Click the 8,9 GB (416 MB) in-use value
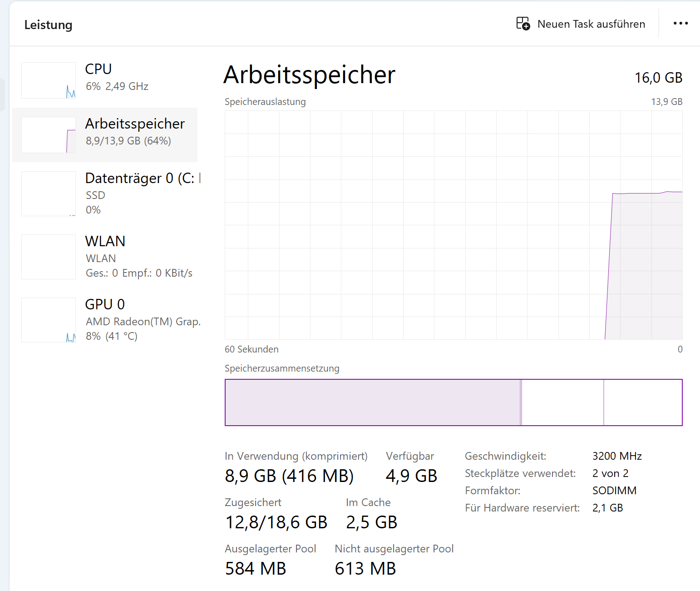700x591 pixels. [289, 476]
